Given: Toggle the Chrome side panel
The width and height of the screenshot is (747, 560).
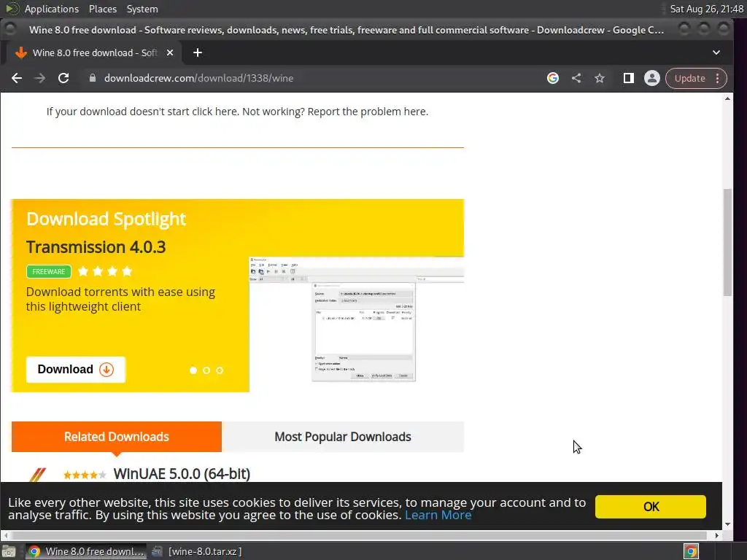Looking at the screenshot, I should coord(628,78).
